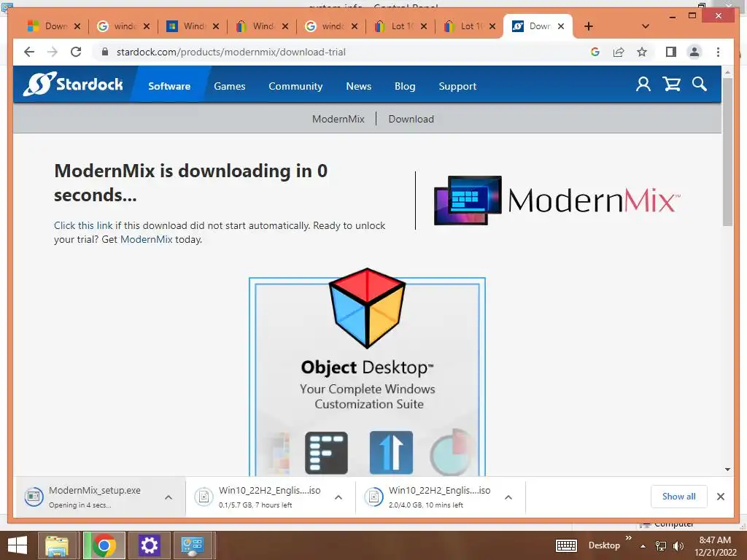747x560 pixels.
Task: Click the 'Click this link' download link
Action: point(83,226)
